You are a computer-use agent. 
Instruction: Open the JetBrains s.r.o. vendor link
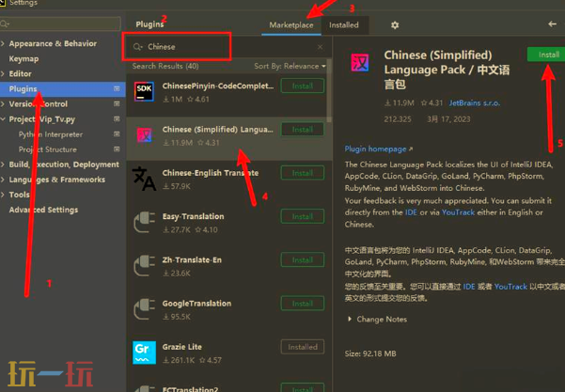pyautogui.click(x=474, y=103)
